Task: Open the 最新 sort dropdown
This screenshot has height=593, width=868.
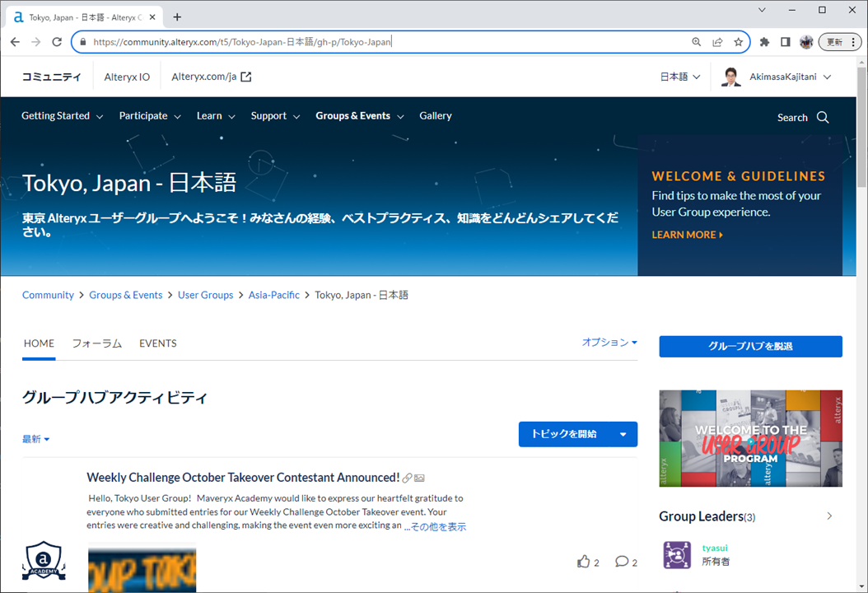Action: click(x=36, y=439)
